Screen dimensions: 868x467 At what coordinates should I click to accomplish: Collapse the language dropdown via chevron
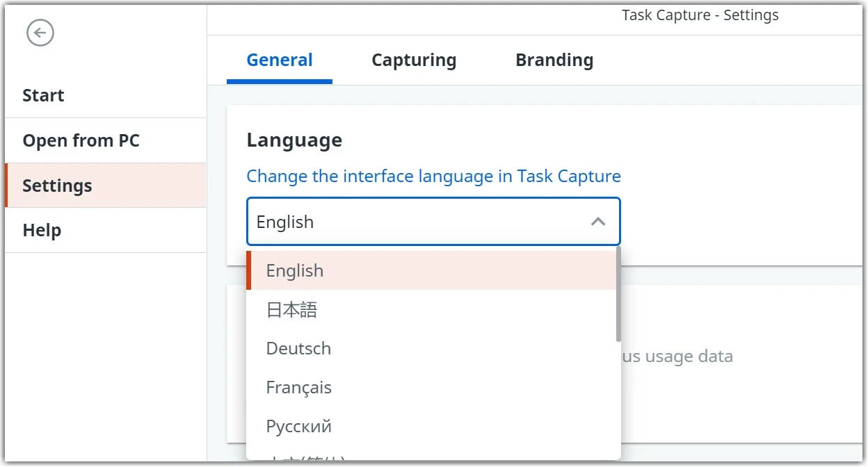(x=597, y=222)
